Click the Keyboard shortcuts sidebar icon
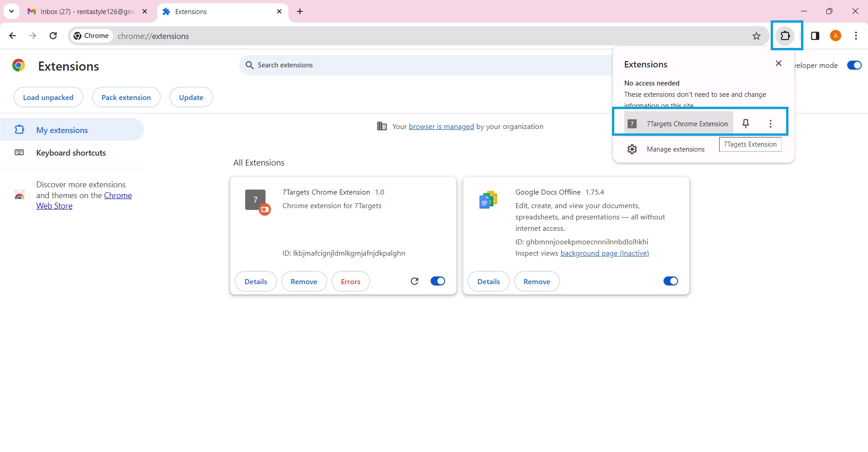Viewport: 868px width, 452px height. [x=19, y=152]
